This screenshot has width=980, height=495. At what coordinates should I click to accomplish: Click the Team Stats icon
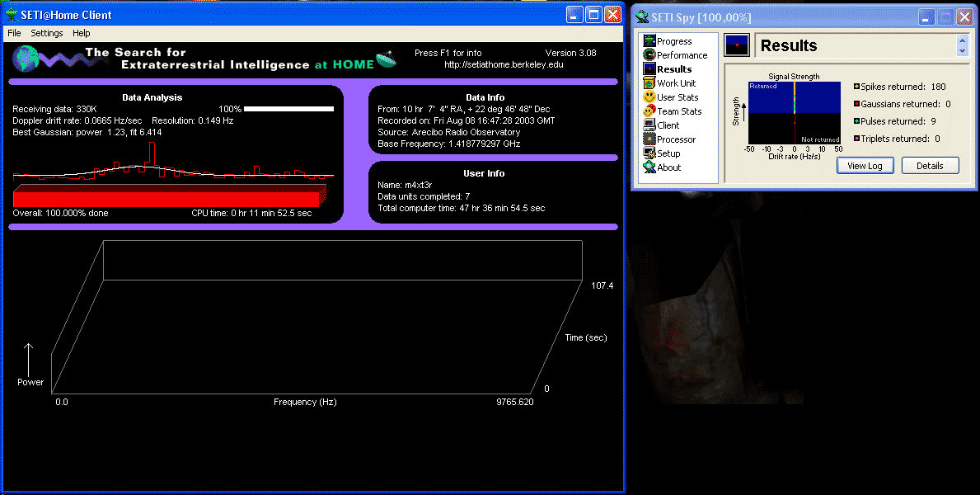coord(649,111)
